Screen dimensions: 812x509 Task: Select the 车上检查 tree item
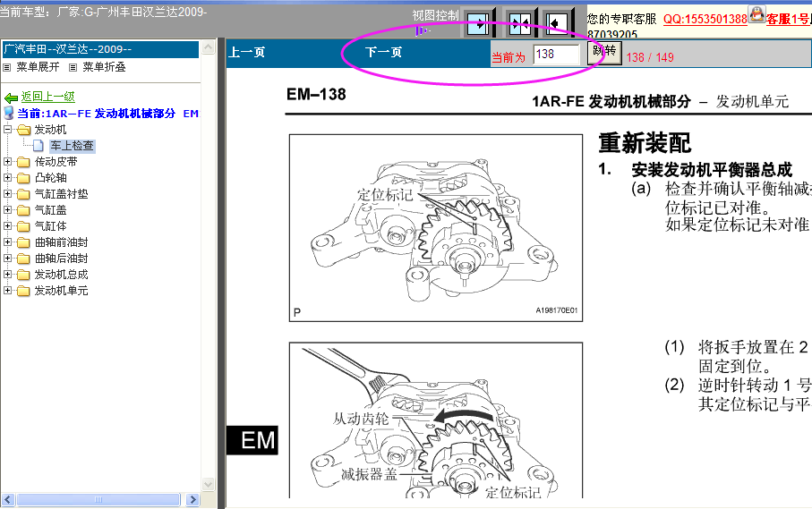72,146
